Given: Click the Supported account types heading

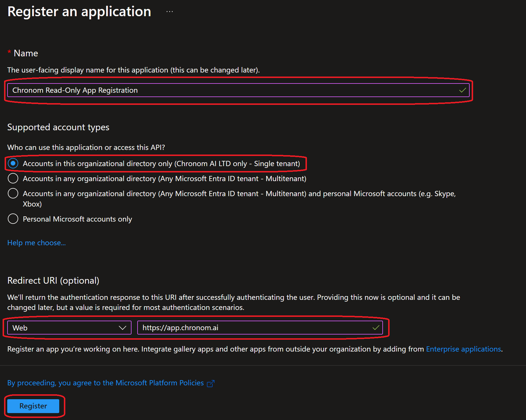Looking at the screenshot, I should (x=58, y=127).
